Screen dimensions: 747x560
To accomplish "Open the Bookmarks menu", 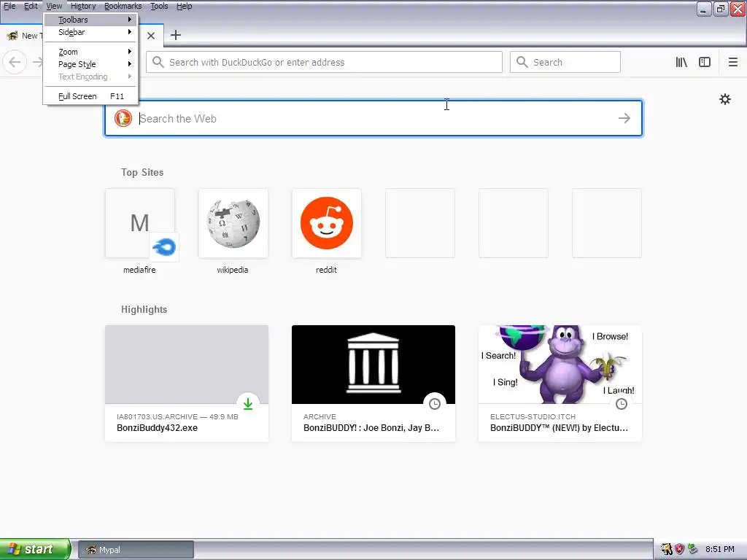I will 123,6.
